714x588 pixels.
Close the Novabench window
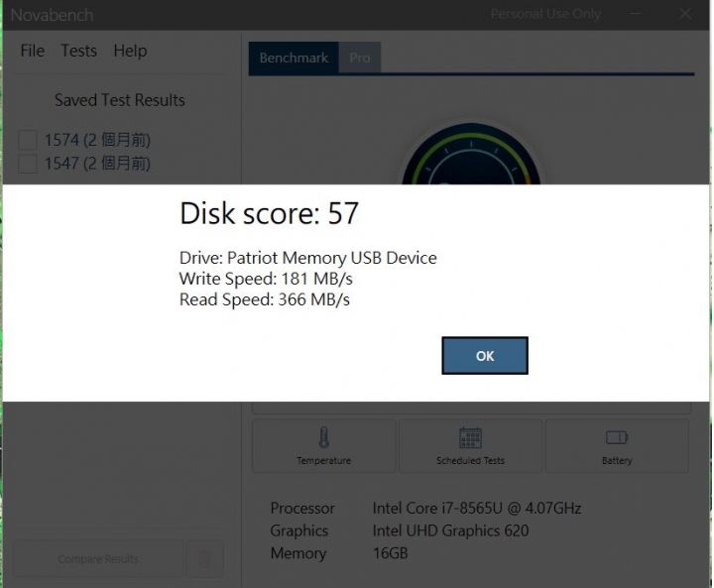(x=685, y=14)
